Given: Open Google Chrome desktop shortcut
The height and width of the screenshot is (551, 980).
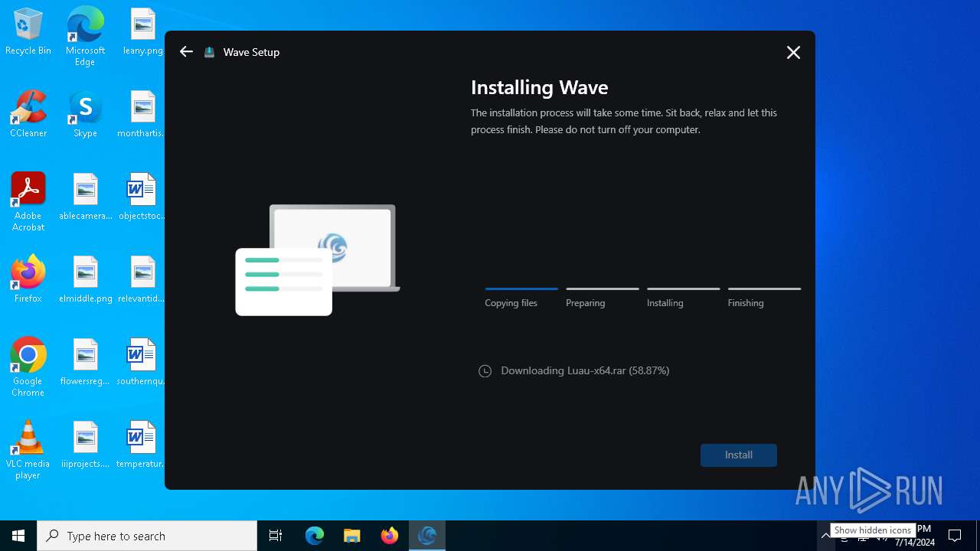Looking at the screenshot, I should click(28, 367).
